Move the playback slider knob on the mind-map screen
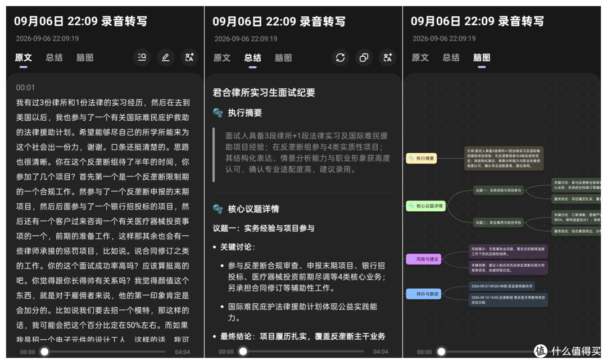 click(441, 352)
